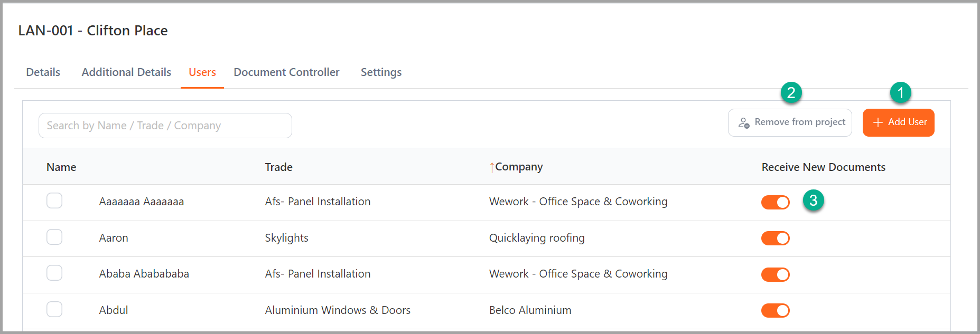Tick the checkbox next to Ababa Ababababa

(54, 273)
